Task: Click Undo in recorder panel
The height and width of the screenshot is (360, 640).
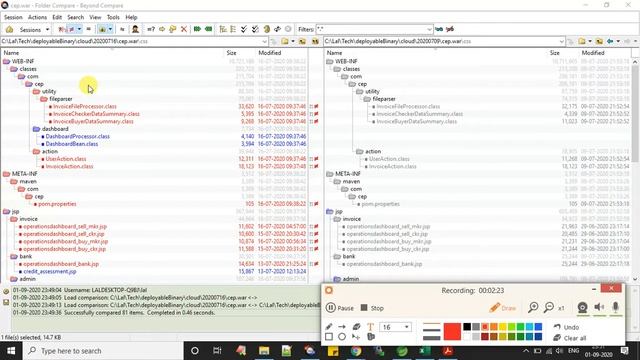Action: (x=566, y=327)
